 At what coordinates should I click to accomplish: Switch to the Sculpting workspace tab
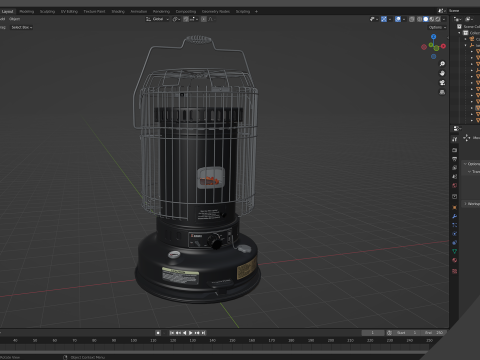47,11
